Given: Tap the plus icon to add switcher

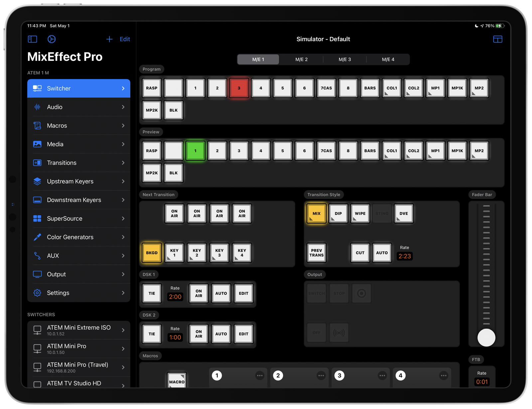Looking at the screenshot, I should (x=109, y=39).
